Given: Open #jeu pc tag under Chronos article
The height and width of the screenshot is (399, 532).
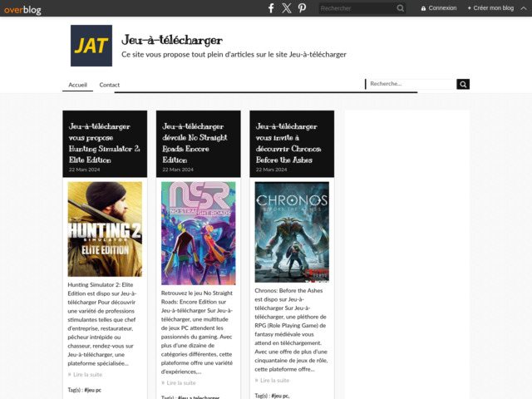Looking at the screenshot, I should click(x=280, y=396).
